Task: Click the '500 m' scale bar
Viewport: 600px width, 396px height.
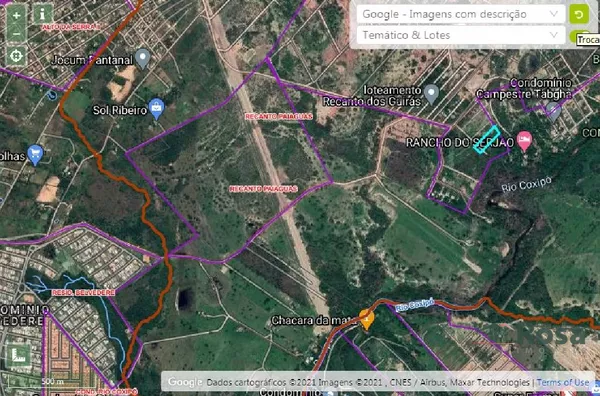Action: click(52, 381)
